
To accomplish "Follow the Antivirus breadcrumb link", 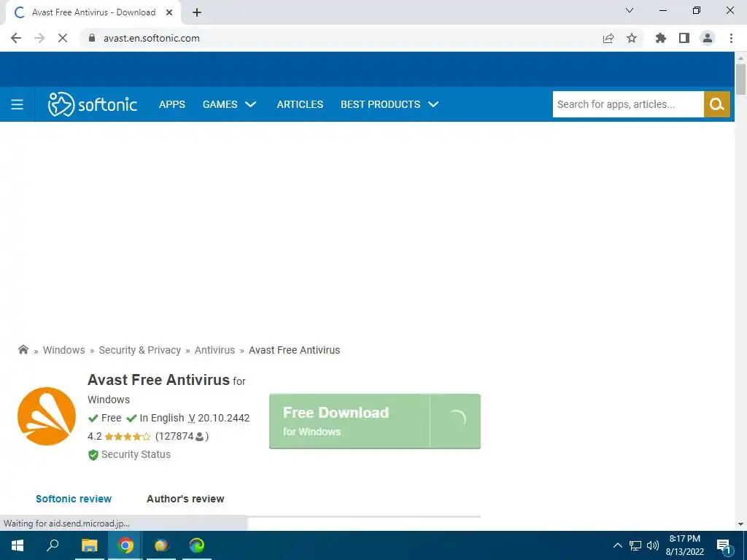I will 214,350.
